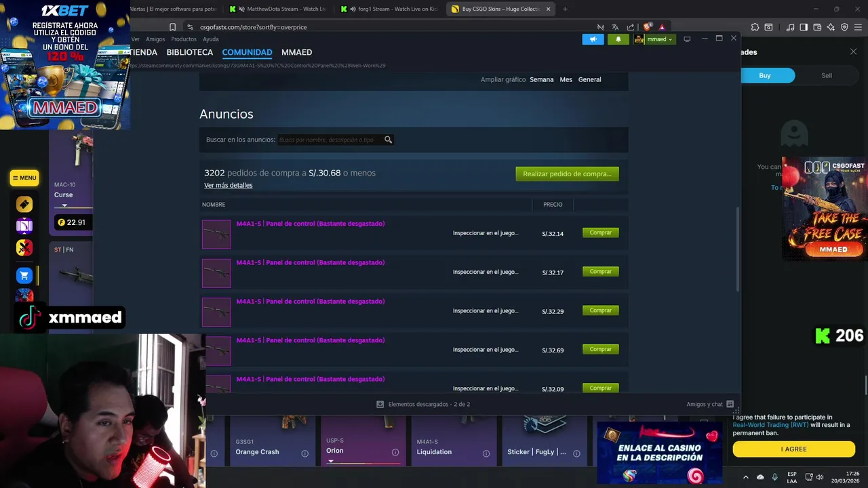Click Comprar for the S/.32.69 listing

click(x=600, y=349)
